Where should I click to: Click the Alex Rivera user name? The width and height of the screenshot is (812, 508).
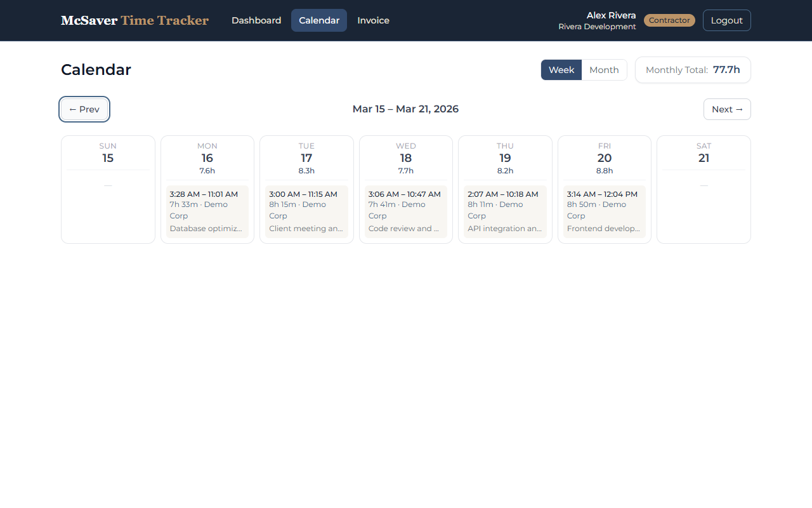click(611, 15)
